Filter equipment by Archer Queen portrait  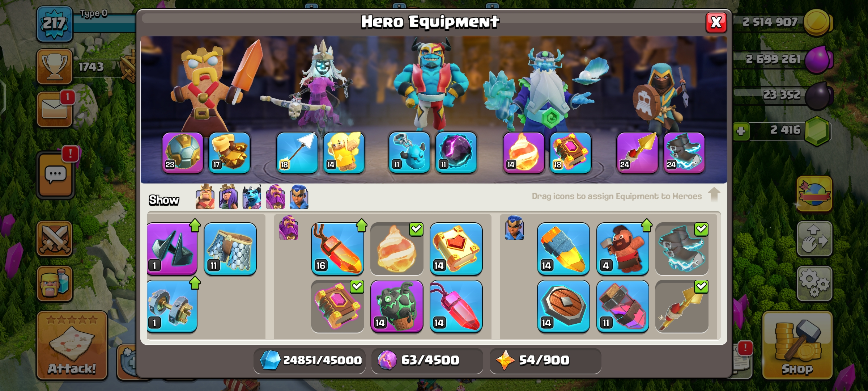point(229,197)
